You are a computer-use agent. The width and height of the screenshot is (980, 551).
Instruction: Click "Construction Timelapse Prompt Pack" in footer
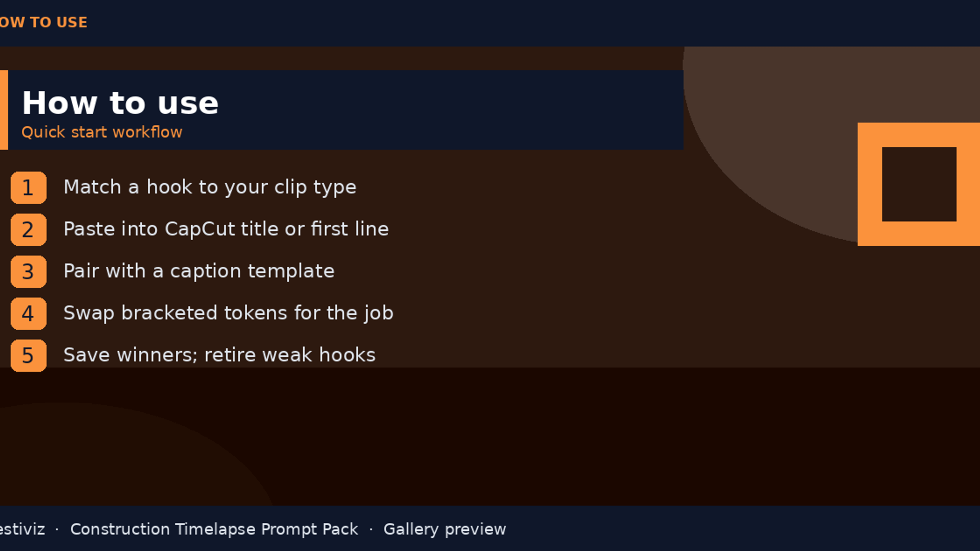pos(214,529)
